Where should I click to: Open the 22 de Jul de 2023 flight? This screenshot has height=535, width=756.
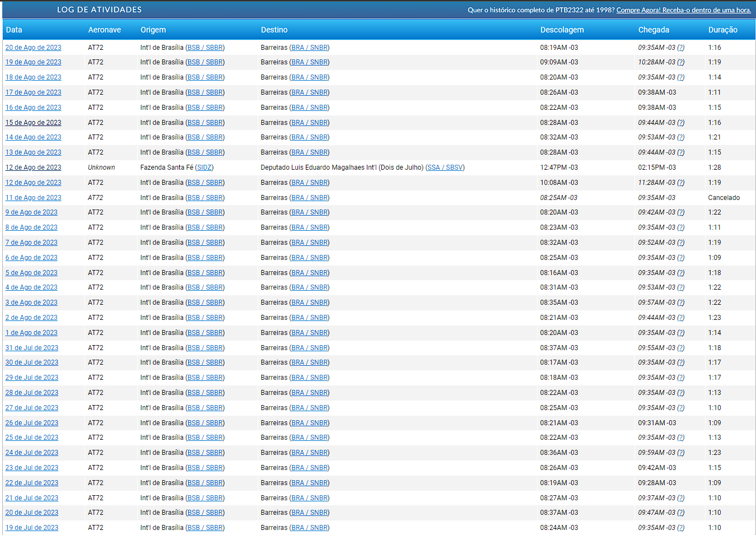click(32, 483)
